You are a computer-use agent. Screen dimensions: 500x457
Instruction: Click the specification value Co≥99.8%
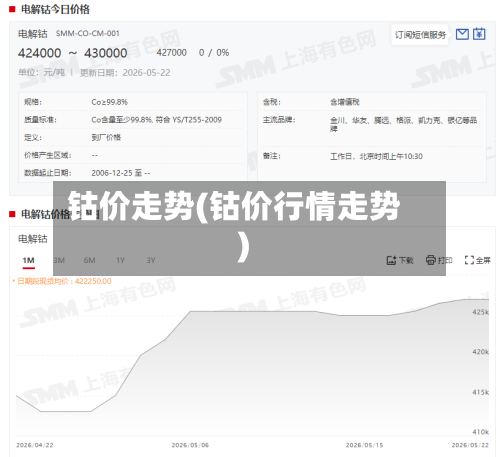pyautogui.click(x=110, y=102)
